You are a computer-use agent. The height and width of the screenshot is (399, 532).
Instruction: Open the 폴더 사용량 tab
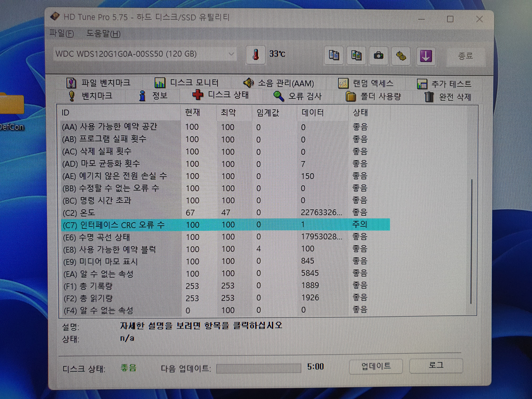pos(374,97)
